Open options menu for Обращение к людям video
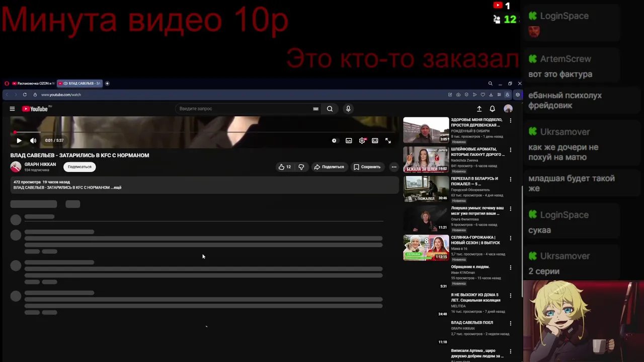The height and width of the screenshot is (362, 644). pyautogui.click(x=510, y=267)
